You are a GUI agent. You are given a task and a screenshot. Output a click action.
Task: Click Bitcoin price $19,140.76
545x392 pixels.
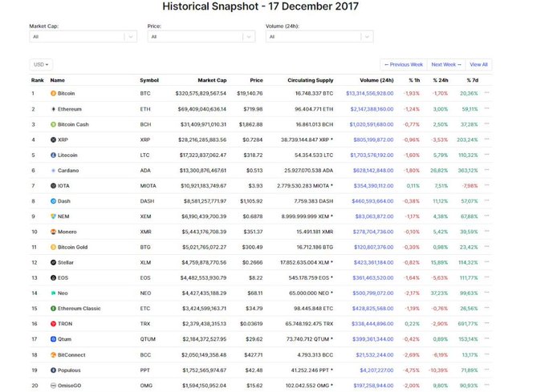coord(250,94)
